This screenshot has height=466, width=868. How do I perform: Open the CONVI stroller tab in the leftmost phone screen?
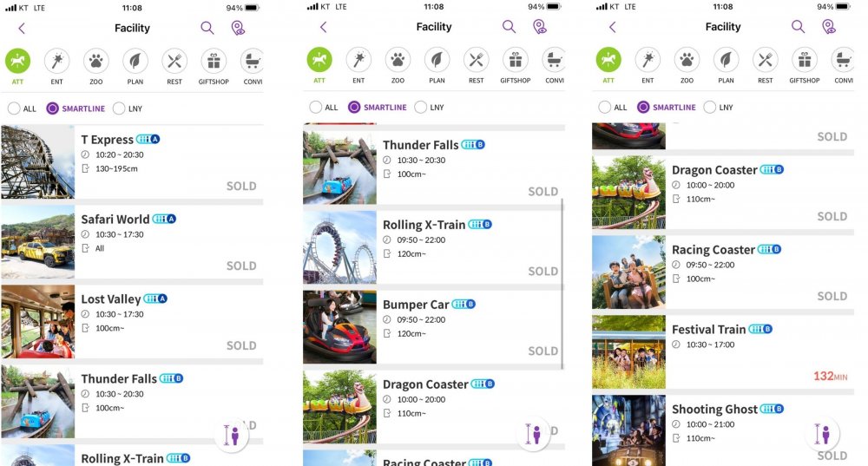tap(253, 61)
